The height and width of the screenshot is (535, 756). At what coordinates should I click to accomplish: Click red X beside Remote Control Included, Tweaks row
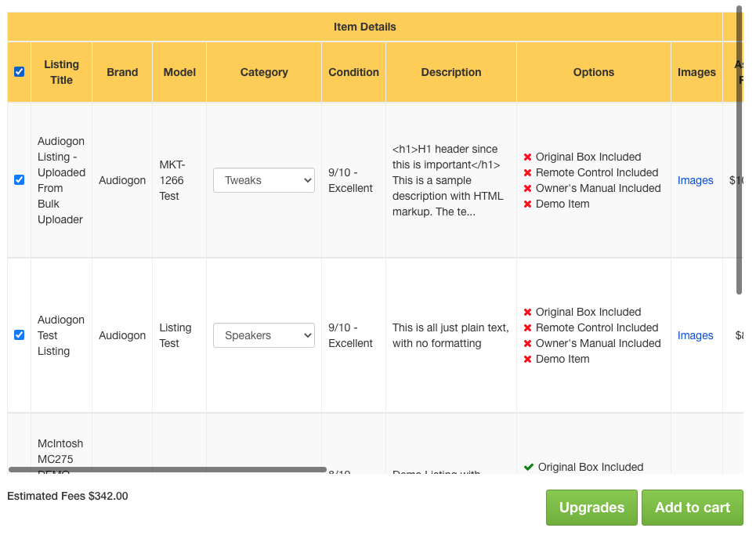coord(527,172)
